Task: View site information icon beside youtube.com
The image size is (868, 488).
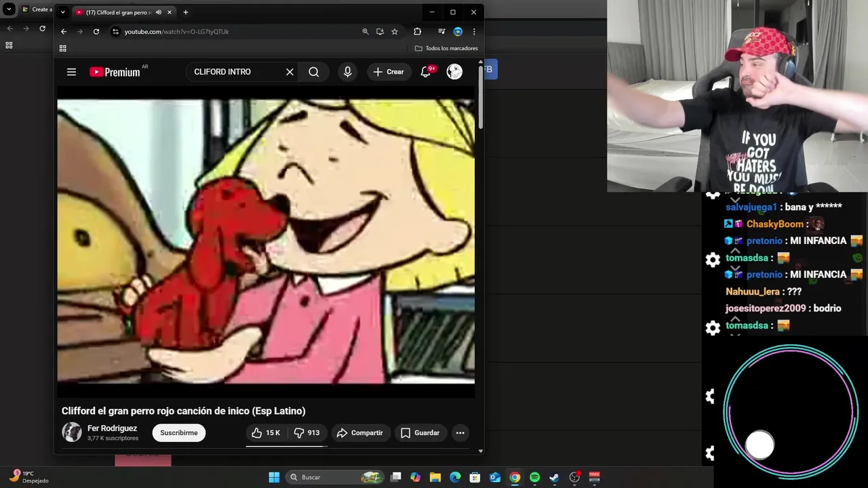Action: pos(115,31)
